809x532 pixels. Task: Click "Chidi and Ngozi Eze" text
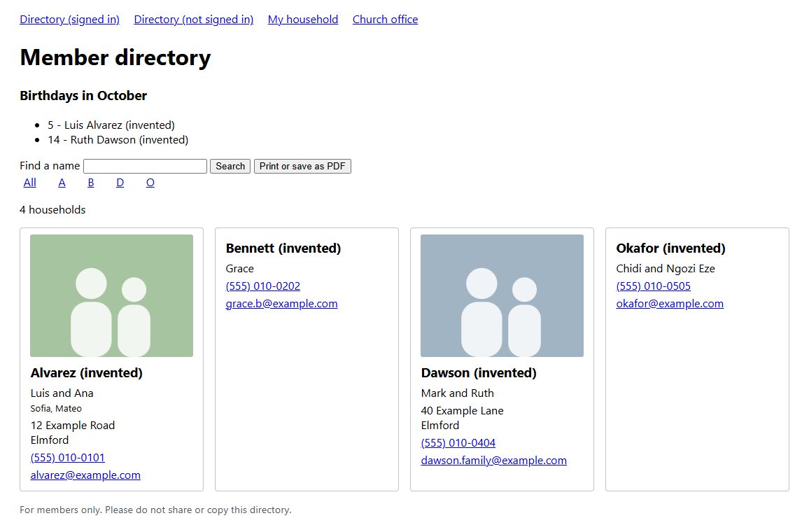point(666,269)
